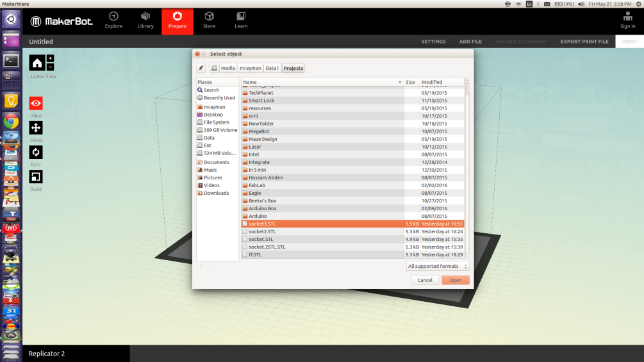This screenshot has width=644, height=362.
Task: Select the View eye tool
Action: tap(36, 103)
